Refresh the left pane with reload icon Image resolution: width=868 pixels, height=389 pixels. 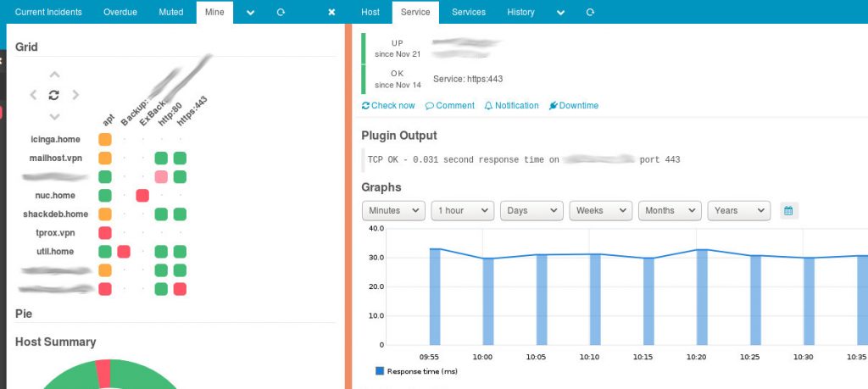[x=281, y=12]
